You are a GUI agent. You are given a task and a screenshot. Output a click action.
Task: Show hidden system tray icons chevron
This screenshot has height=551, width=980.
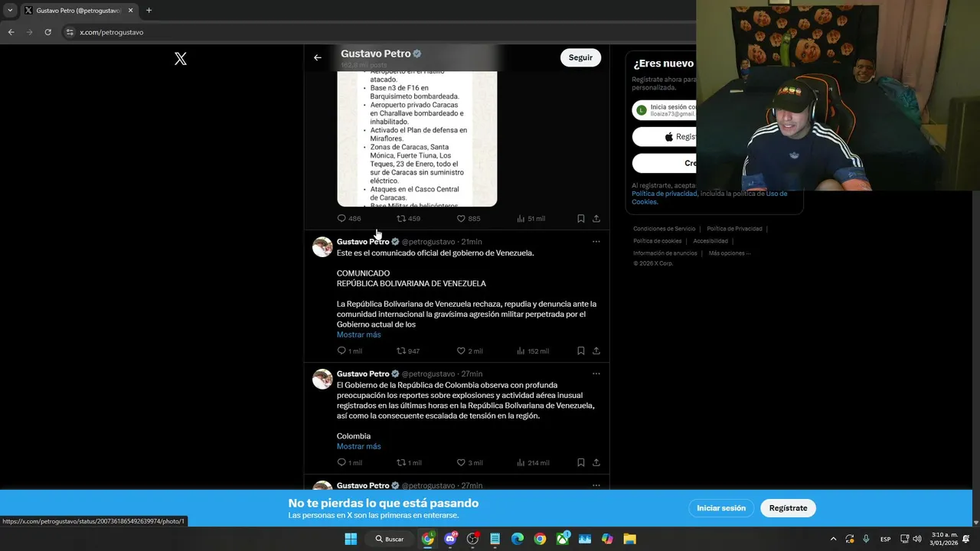(834, 539)
